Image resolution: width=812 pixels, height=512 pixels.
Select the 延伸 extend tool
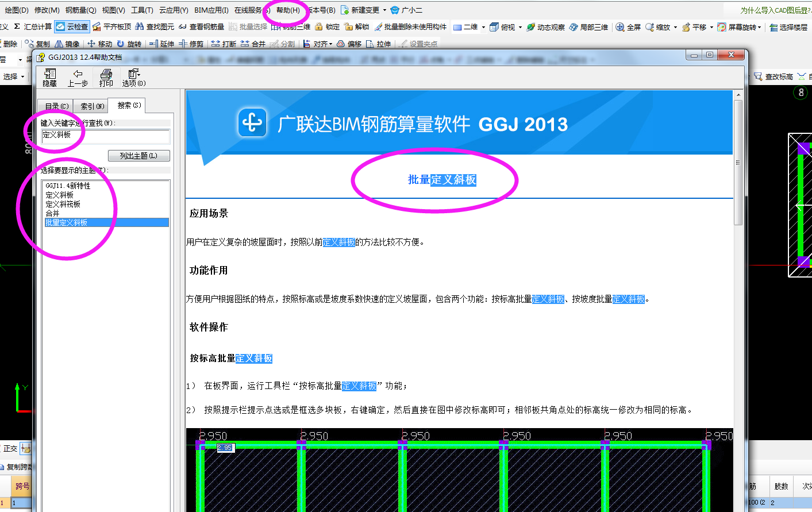point(161,44)
